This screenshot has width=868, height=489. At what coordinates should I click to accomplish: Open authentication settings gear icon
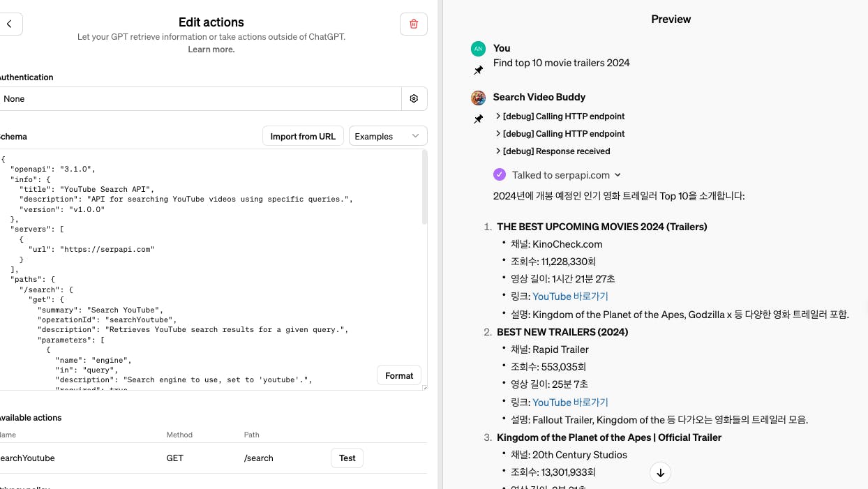[414, 99]
